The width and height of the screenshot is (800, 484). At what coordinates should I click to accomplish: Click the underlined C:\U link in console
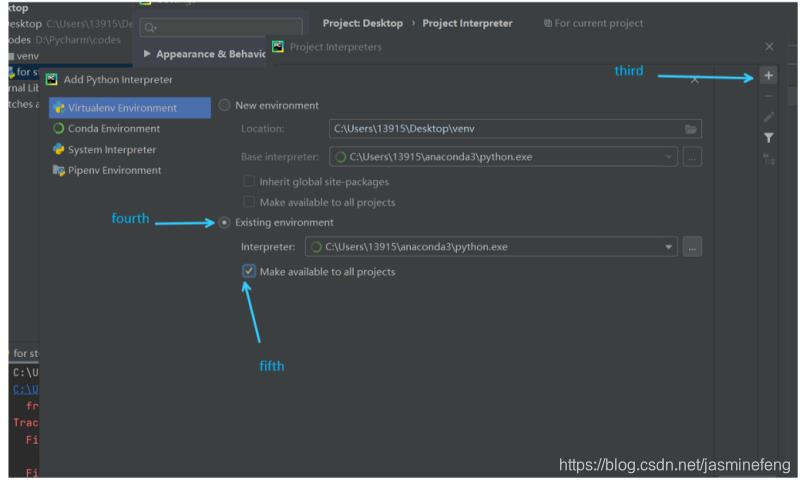point(26,389)
